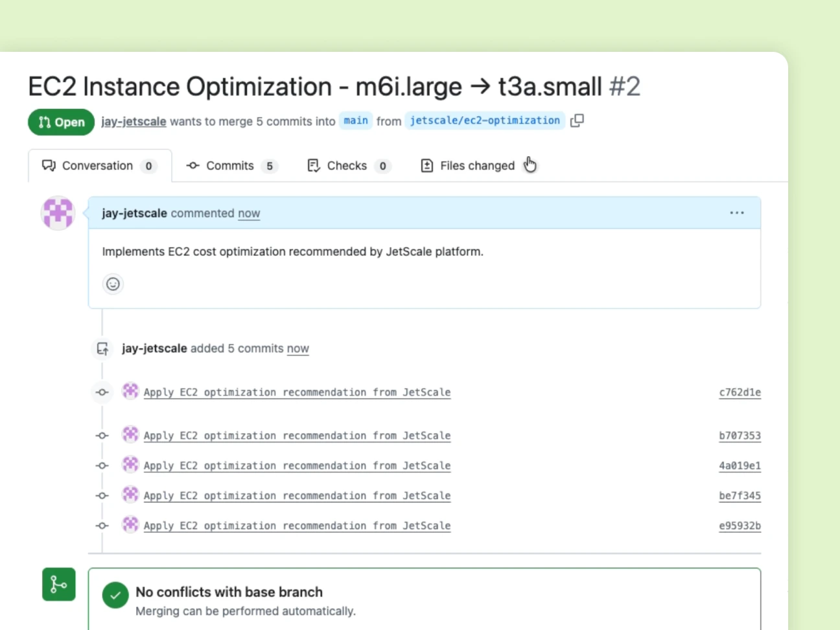The height and width of the screenshot is (630, 840).
Task: Copy the jetscale/ec2-optimization branch name icon
Action: 577,121
